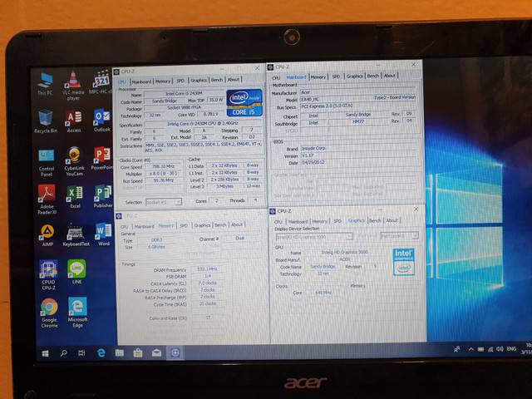
Task: Open VLC media player shortcut
Action: [73, 86]
